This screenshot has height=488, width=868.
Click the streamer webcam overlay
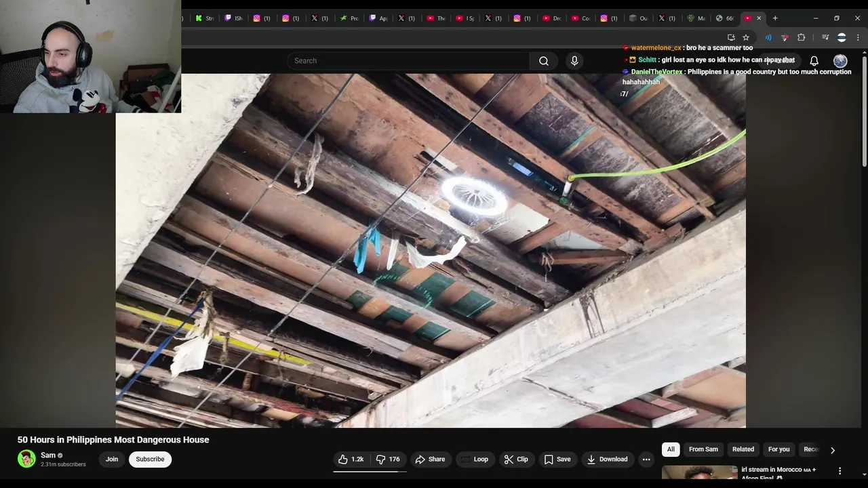click(x=90, y=56)
